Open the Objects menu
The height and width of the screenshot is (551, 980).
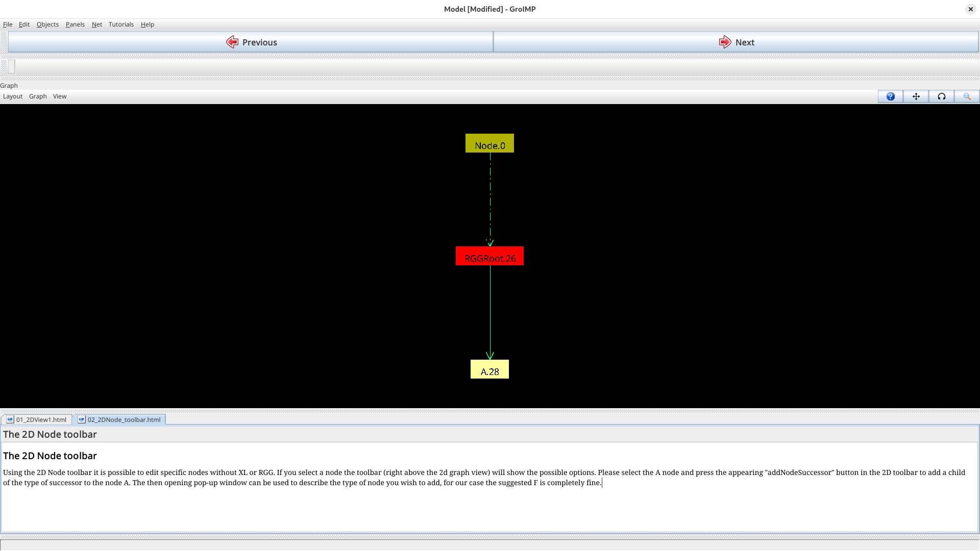47,24
